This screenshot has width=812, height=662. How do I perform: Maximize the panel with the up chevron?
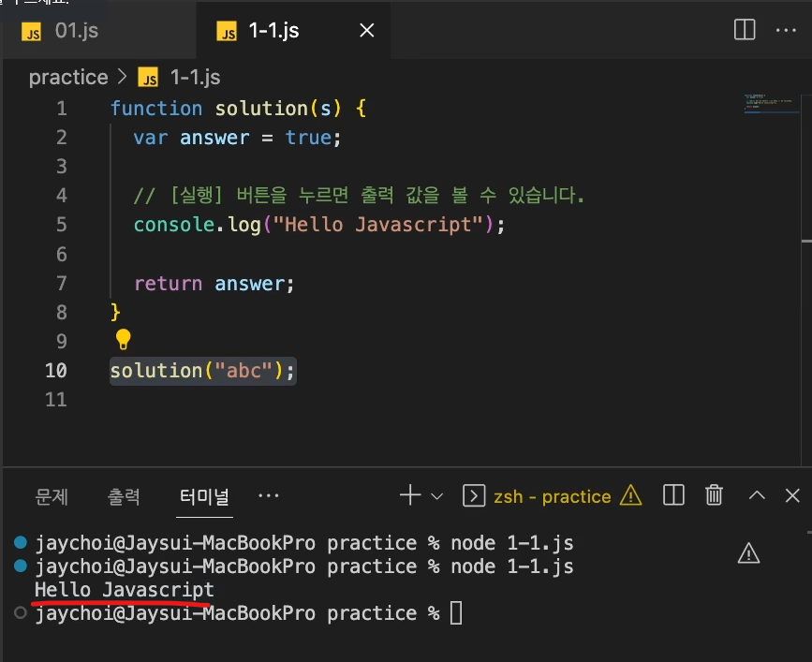[757, 495]
